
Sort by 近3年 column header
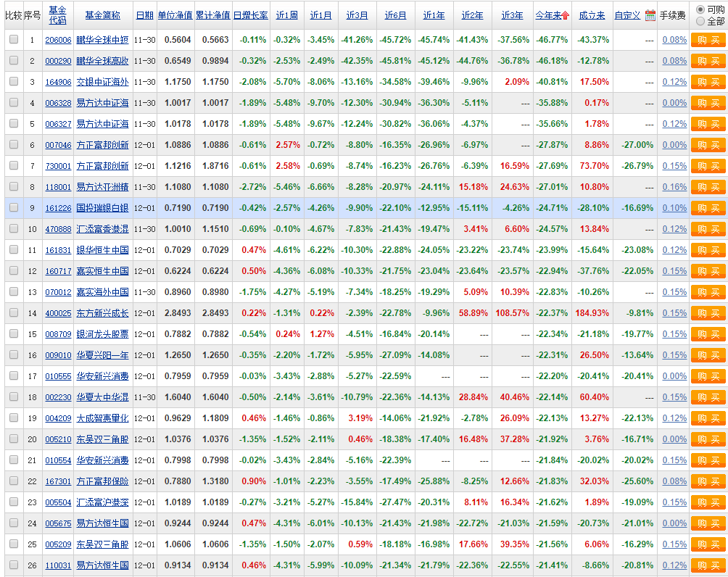[512, 15]
